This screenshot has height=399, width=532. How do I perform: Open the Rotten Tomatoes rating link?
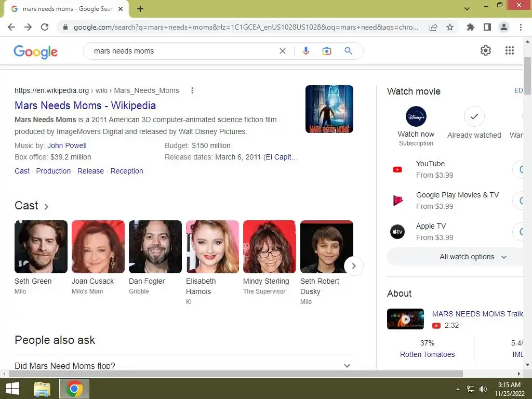click(427, 354)
